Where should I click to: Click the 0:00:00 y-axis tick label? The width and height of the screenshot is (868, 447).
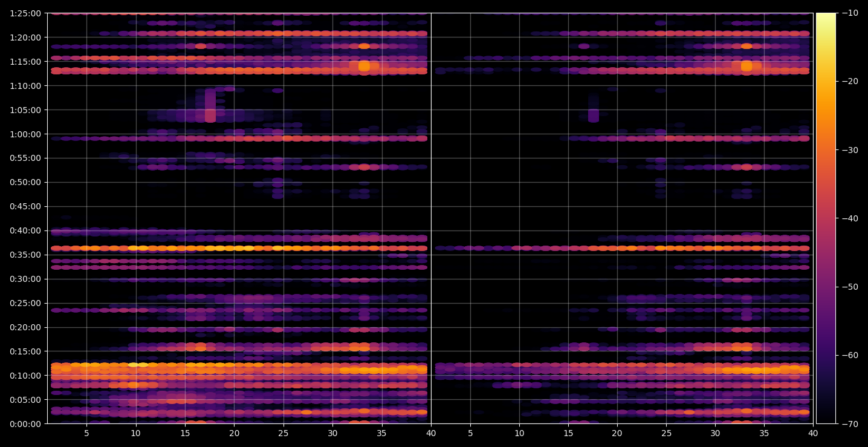(x=25, y=424)
